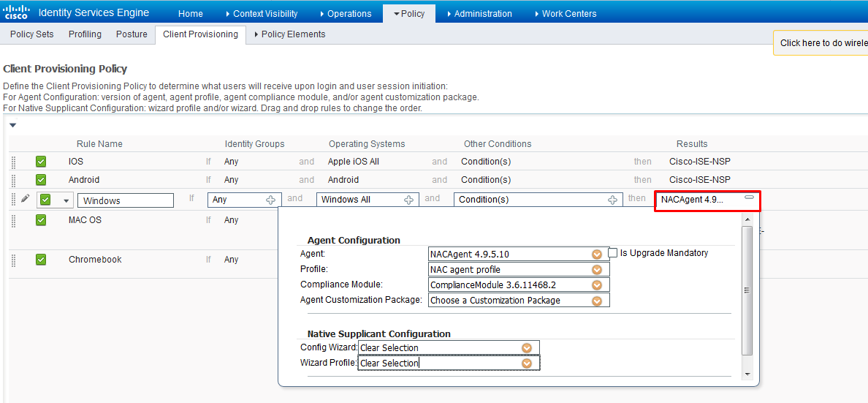Viewport: 868px width, 403px height.
Task: Click the MAC OS rule name
Action: (x=85, y=220)
